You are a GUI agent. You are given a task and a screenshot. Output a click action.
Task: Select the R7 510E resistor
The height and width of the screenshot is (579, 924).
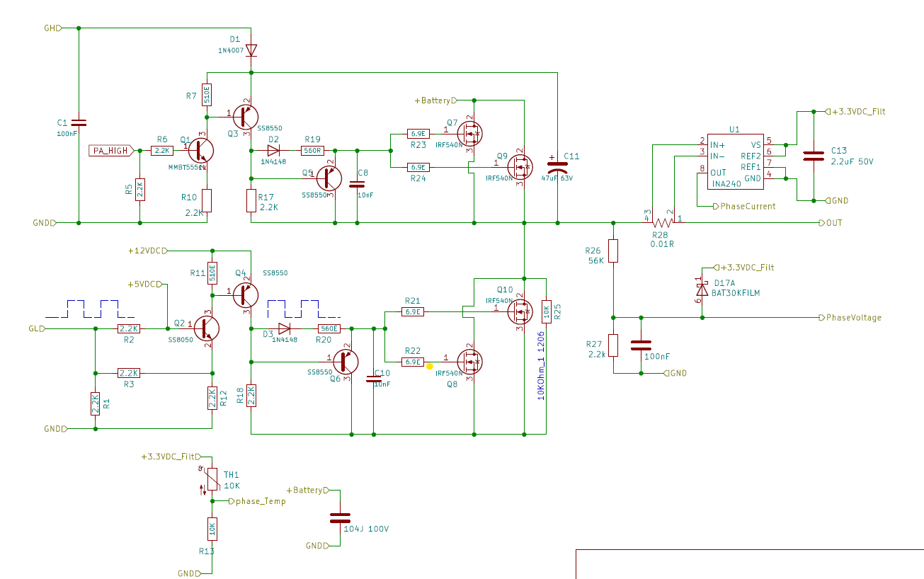[x=207, y=95]
